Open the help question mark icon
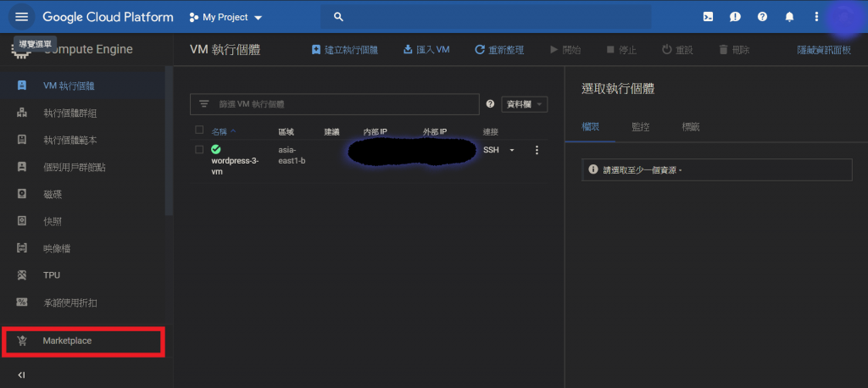The width and height of the screenshot is (868, 388). pyautogui.click(x=762, y=17)
